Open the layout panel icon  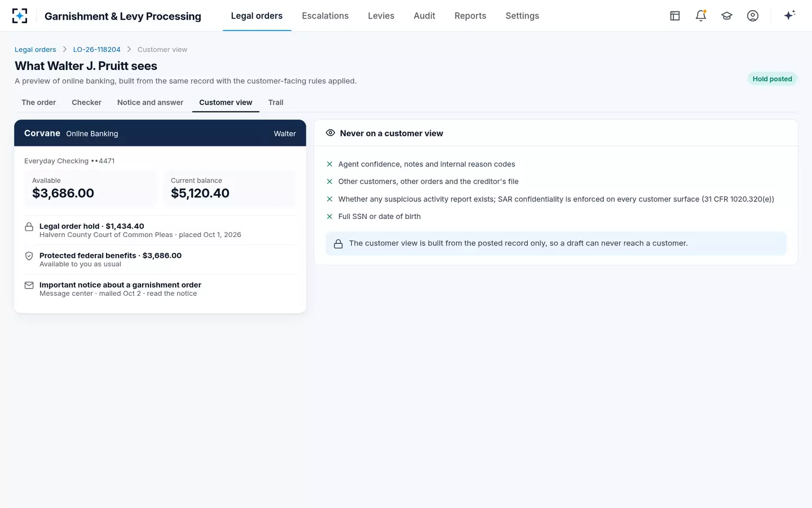(675, 16)
